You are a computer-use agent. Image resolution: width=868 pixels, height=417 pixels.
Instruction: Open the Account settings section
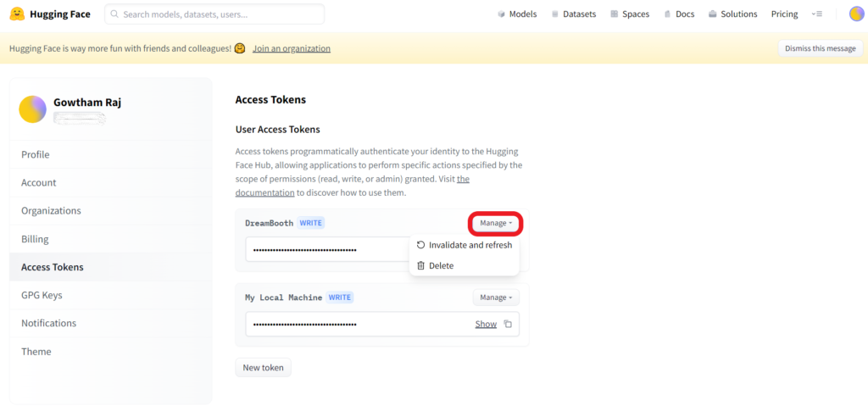pyautogui.click(x=111, y=183)
